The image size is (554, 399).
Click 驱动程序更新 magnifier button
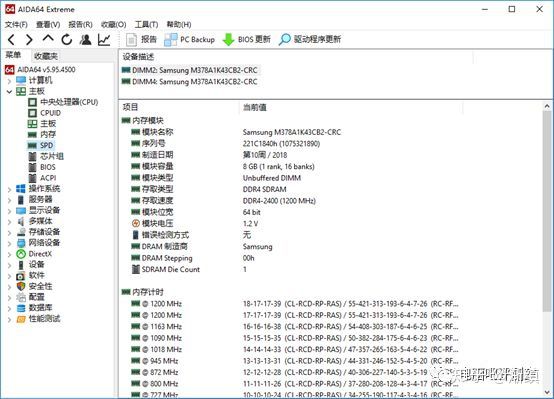pos(310,39)
